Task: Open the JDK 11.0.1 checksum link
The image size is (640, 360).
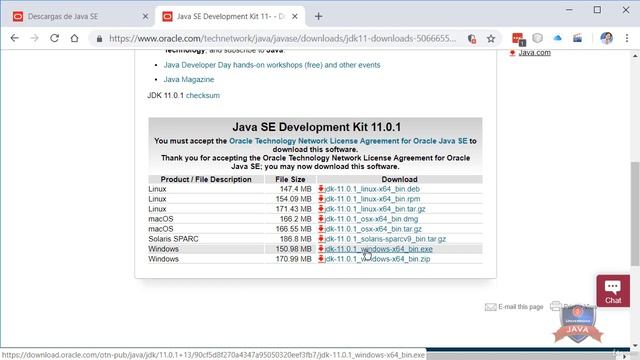Action: coord(203,96)
